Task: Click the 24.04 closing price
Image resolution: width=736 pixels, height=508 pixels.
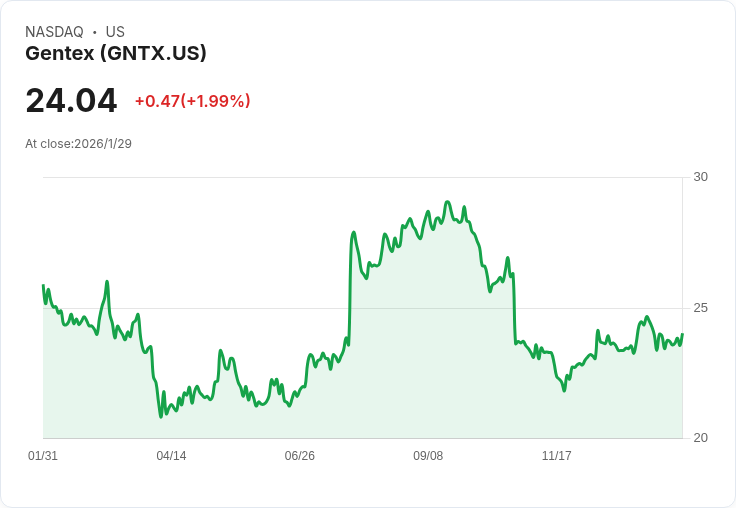Action: pos(71,101)
